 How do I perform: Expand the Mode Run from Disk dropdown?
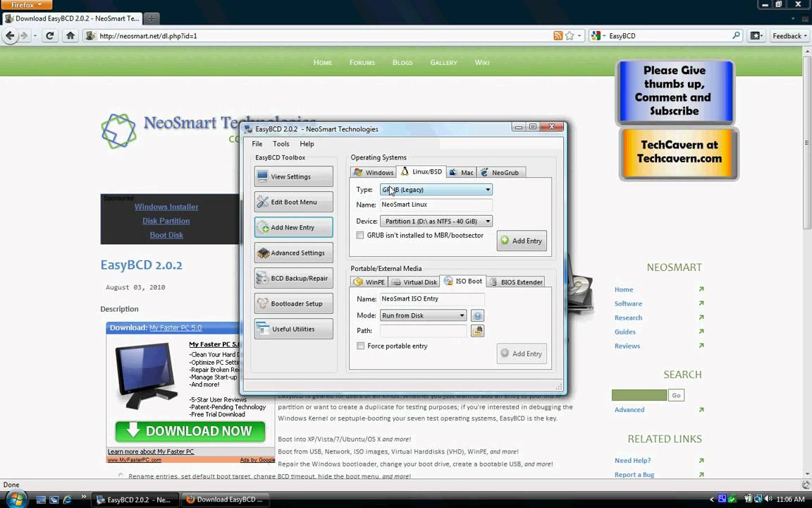pyautogui.click(x=423, y=315)
